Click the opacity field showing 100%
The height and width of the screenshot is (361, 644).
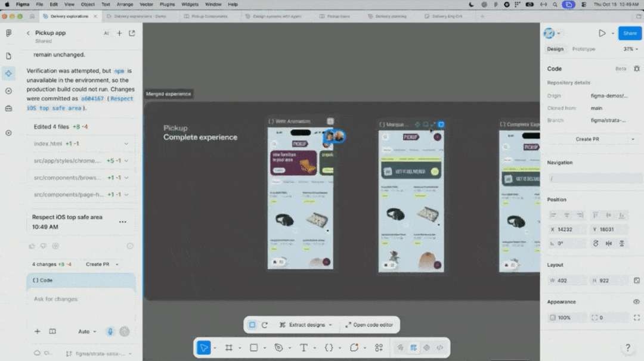pos(567,318)
